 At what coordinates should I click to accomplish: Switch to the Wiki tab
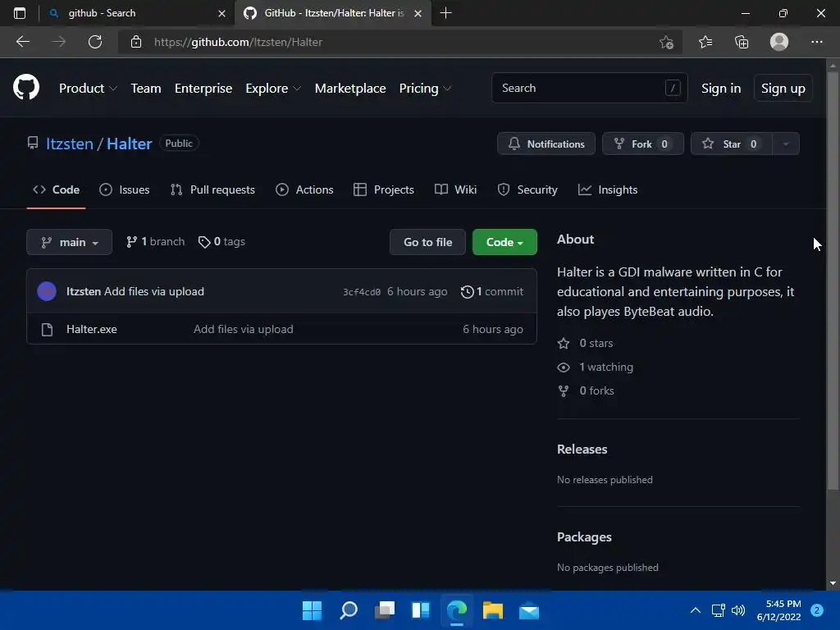click(455, 189)
